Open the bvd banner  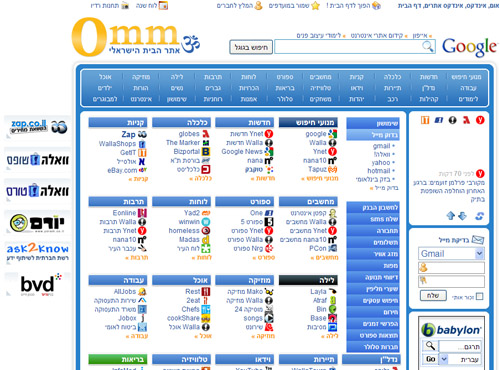[x=37, y=285]
